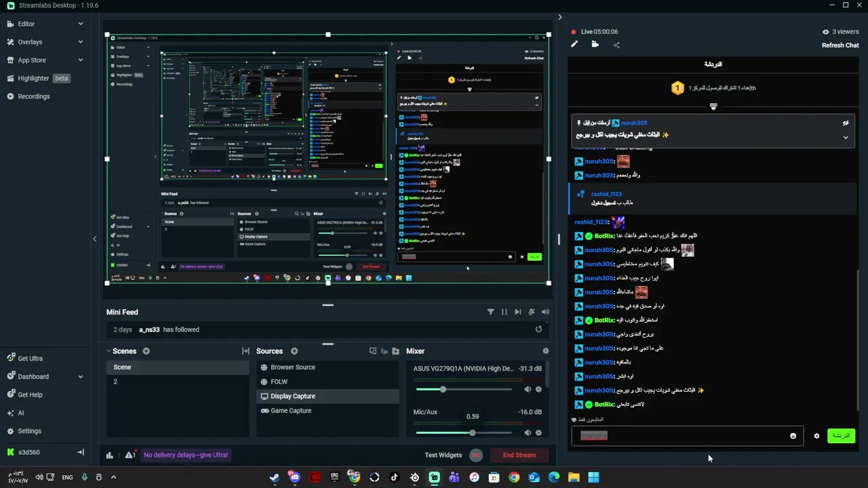Click No delivery delays give Ultra banner
Viewport: 868px width, 488px height.
pos(186,455)
